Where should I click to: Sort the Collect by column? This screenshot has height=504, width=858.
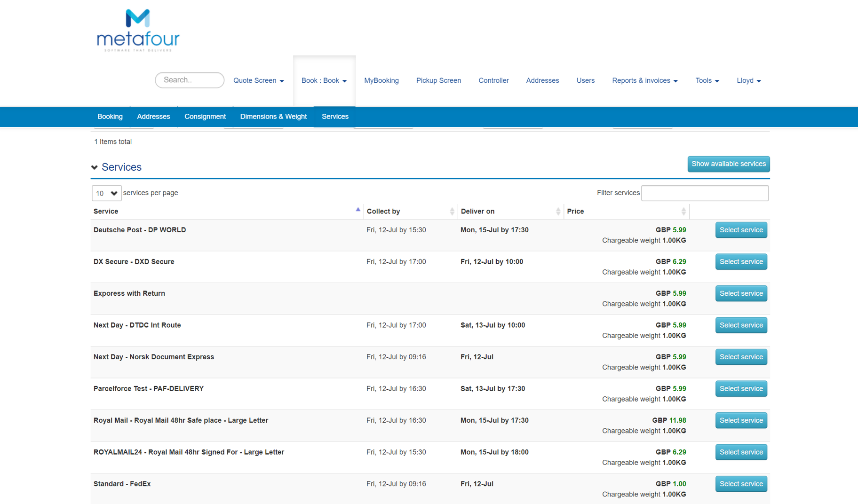[452, 212]
